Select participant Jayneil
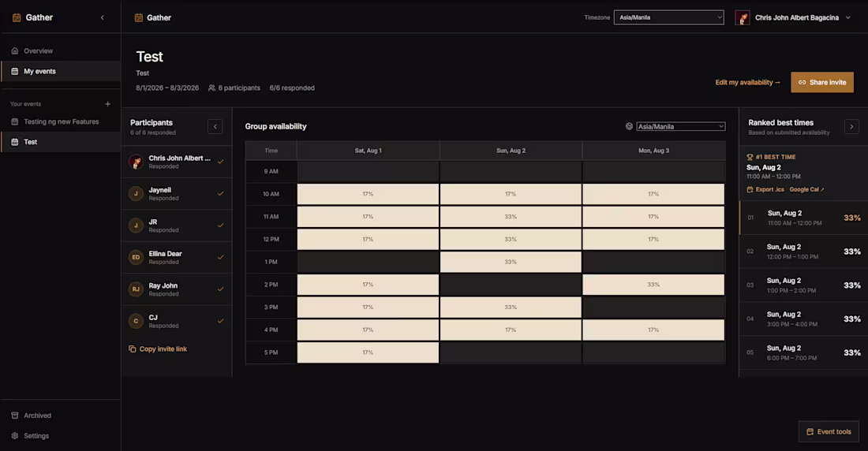Screen dimensions: 868x451 (x=177, y=194)
